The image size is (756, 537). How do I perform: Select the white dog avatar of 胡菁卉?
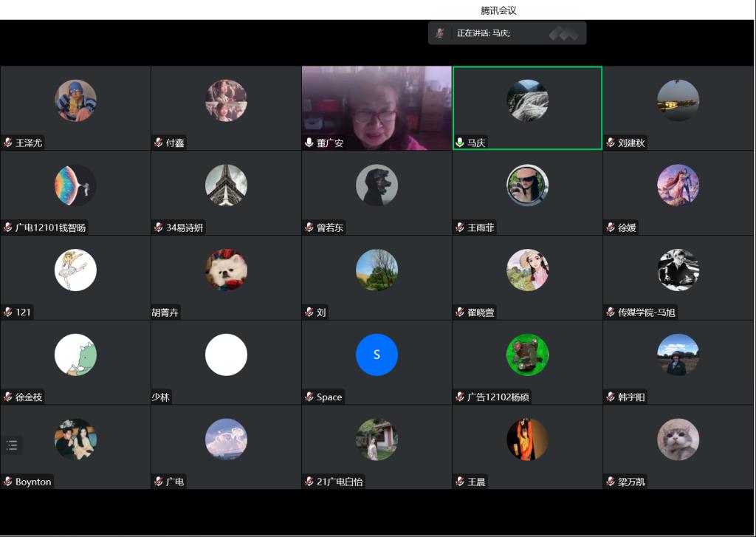point(226,270)
